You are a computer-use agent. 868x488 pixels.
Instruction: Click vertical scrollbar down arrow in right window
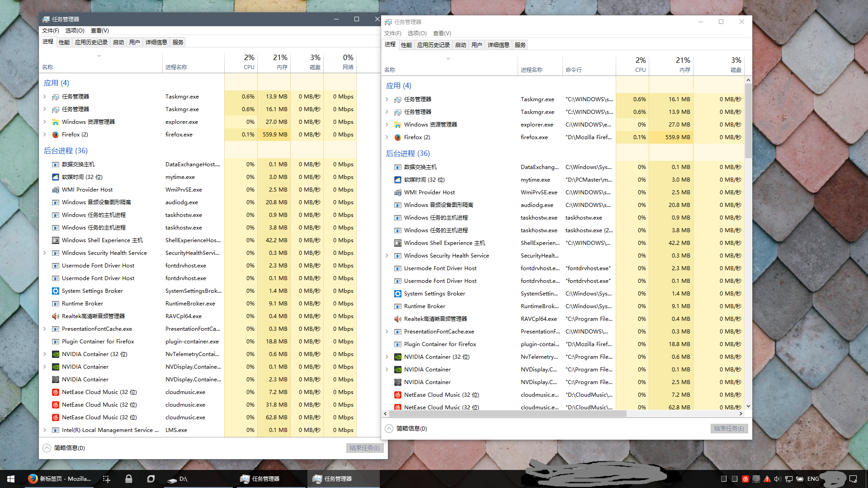pyautogui.click(x=748, y=406)
